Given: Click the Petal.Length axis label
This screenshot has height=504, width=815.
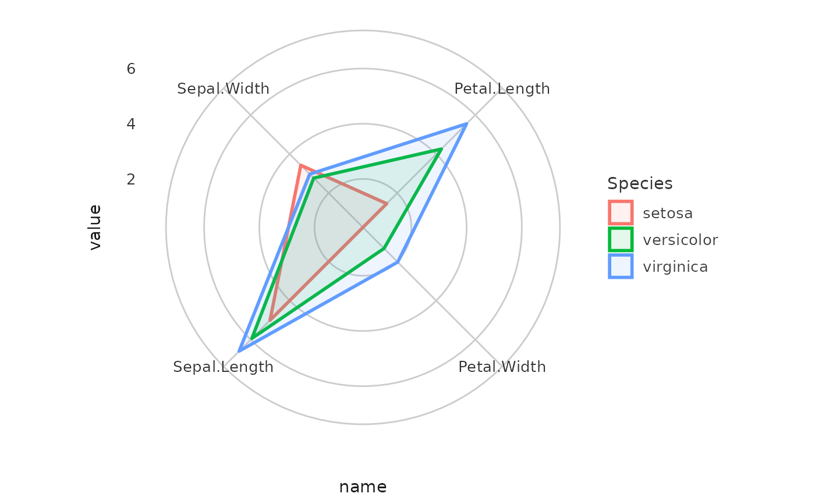Looking at the screenshot, I should 502,88.
